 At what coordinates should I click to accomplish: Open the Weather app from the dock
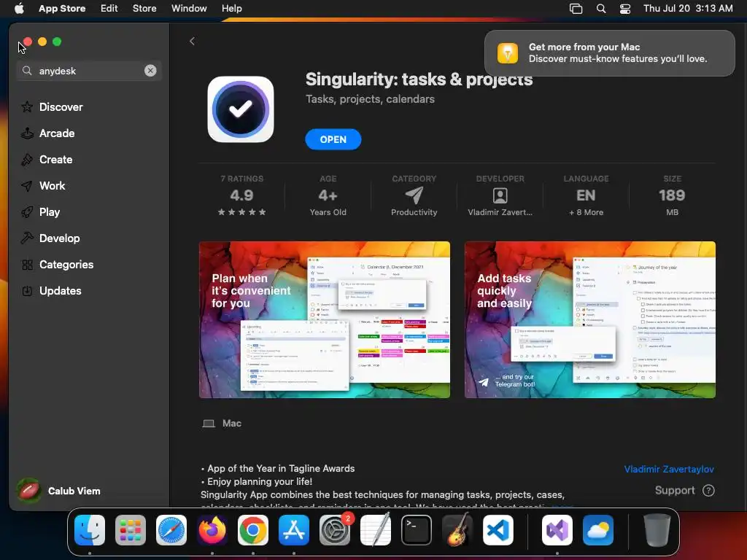[x=598, y=530]
